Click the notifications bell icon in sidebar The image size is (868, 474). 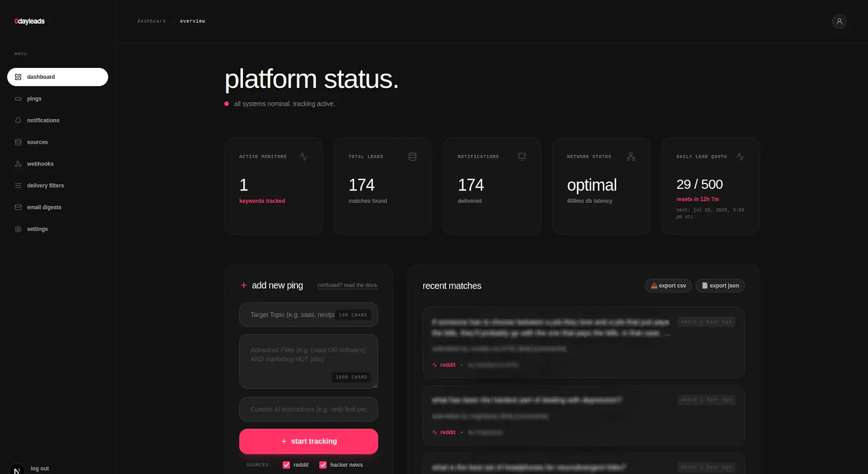tap(18, 121)
